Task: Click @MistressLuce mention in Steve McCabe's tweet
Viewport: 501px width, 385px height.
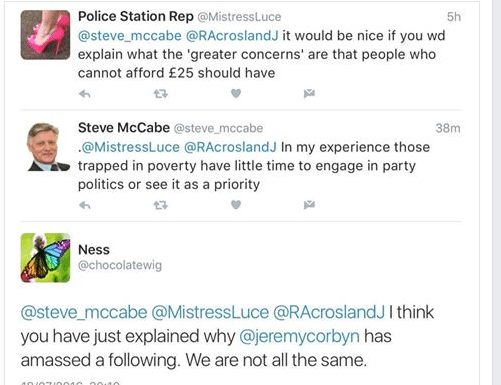Action: 131,147
